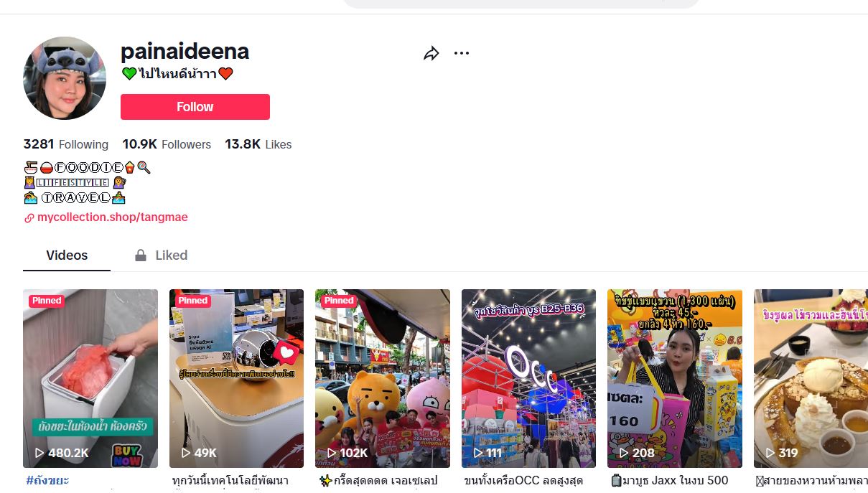The width and height of the screenshot is (868, 493).
Task: View the 10.9K Followers list
Action: (x=167, y=144)
